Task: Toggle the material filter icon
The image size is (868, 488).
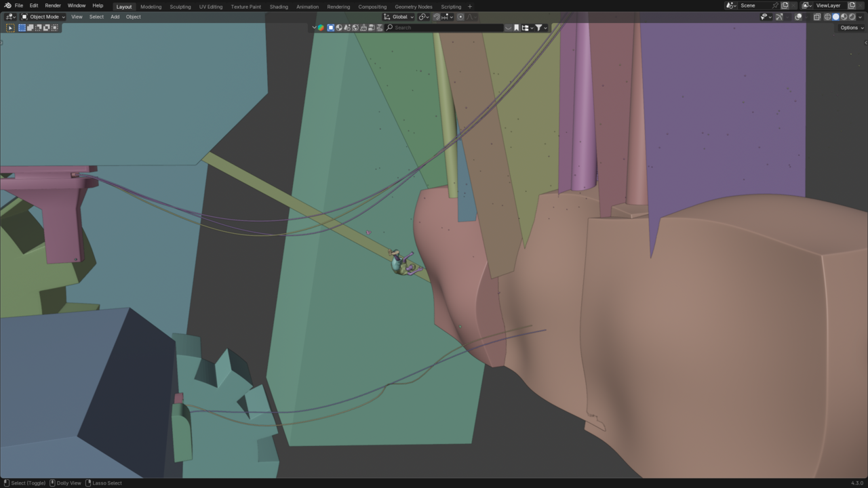Action: [x=339, y=28]
